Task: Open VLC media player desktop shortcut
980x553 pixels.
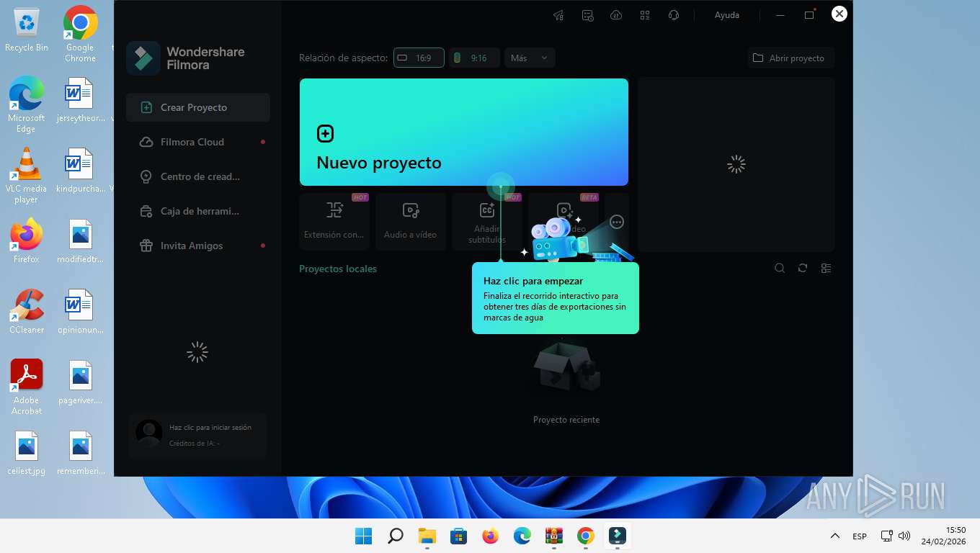Action: [27, 175]
